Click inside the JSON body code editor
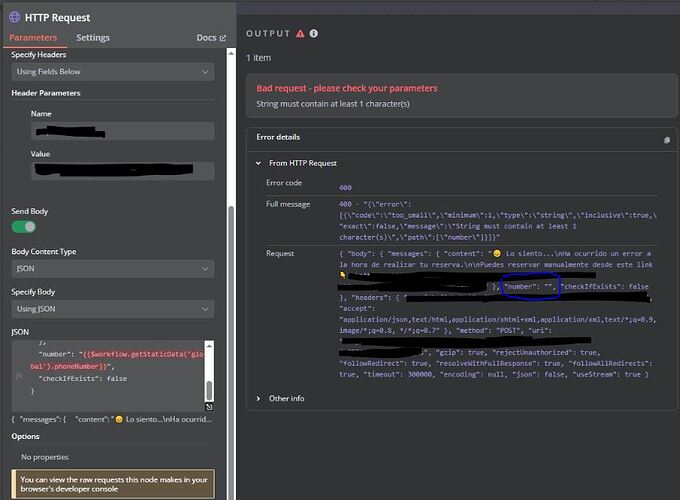Screen dimensions: 680x500 (x=108, y=376)
